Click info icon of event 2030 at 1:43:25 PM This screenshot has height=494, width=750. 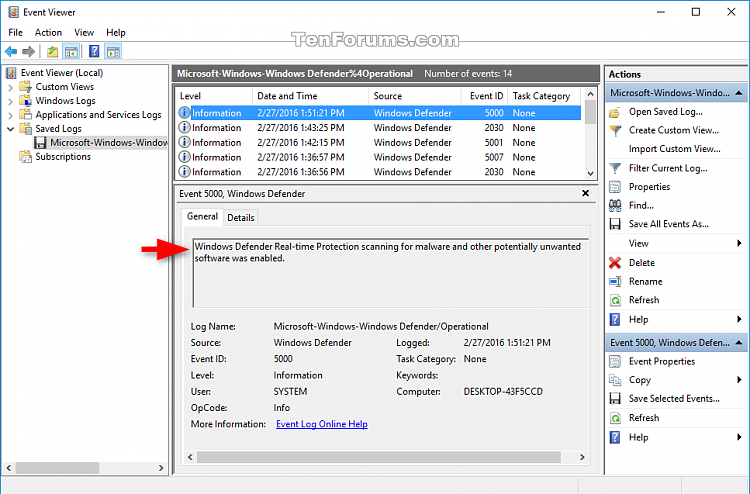pos(184,128)
